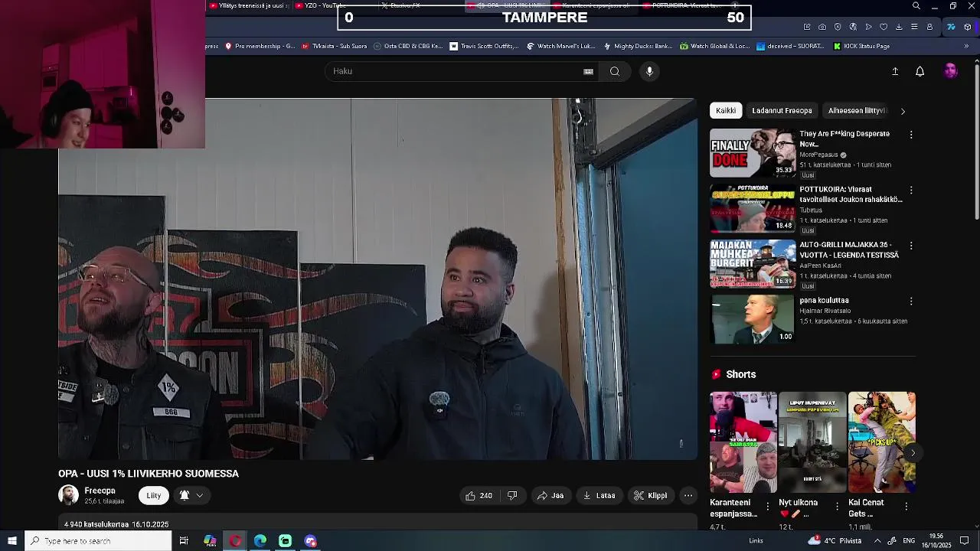Open options for 'pana kouluttaa' video

(911, 302)
